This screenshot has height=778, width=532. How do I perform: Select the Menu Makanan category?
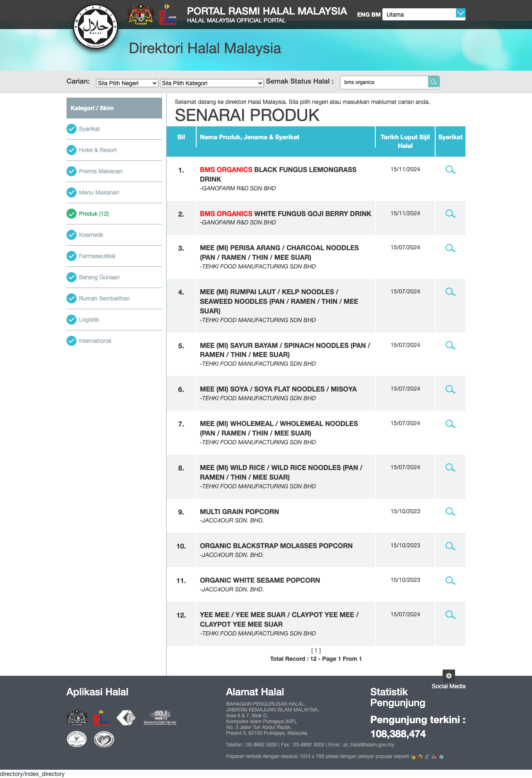tap(99, 192)
